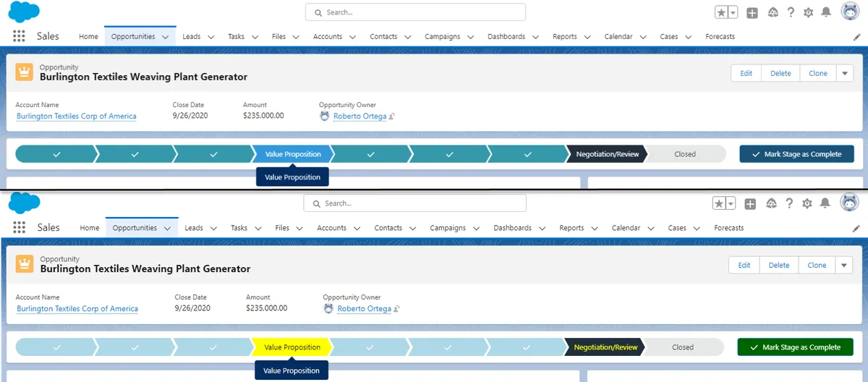
Task: Open Files tab in upper screenshot
Action: pyautogui.click(x=279, y=37)
